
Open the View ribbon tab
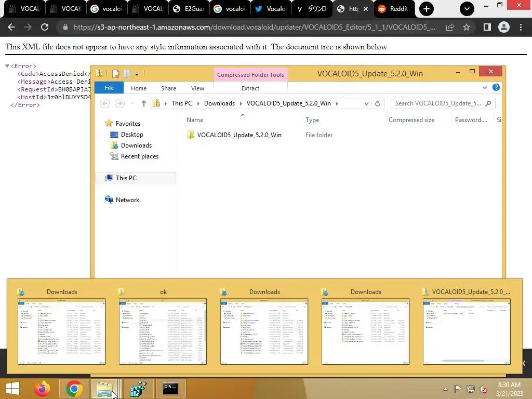pos(197,88)
